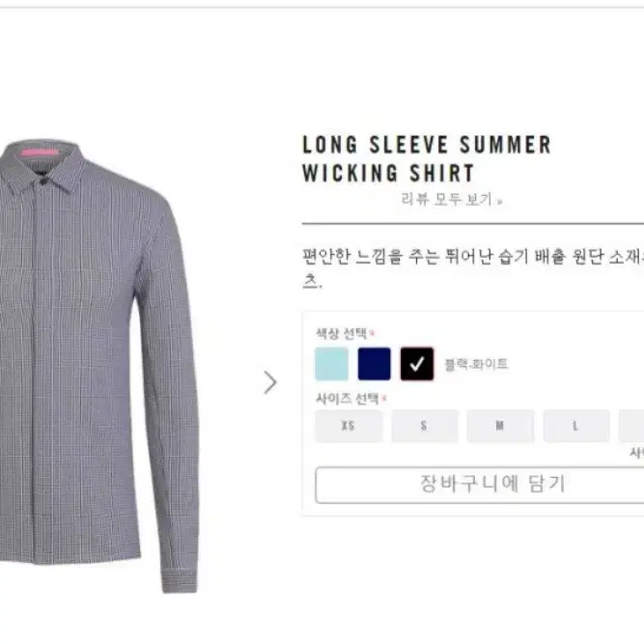Select size XS
This screenshot has height=644, width=644.
coord(349,426)
